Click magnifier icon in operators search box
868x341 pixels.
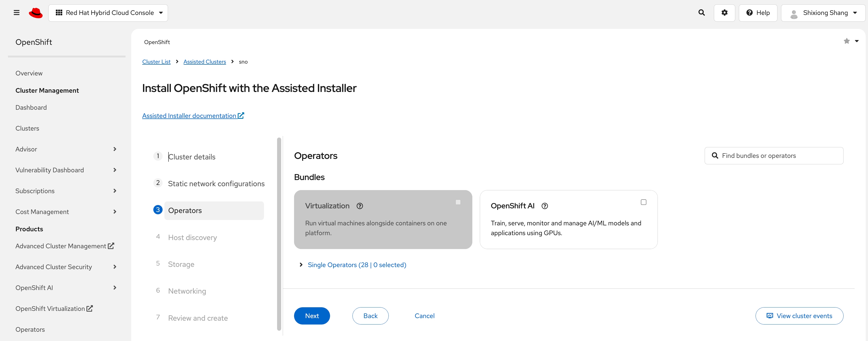[715, 156]
